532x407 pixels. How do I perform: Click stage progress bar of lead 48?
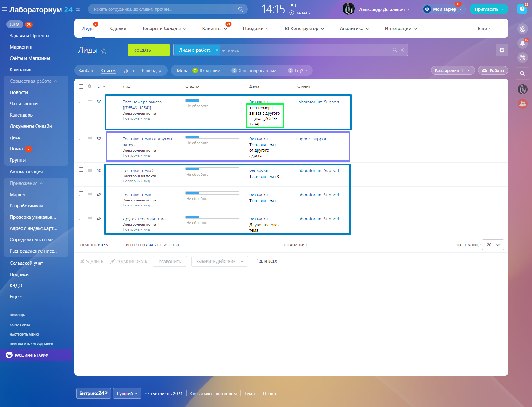click(212, 193)
